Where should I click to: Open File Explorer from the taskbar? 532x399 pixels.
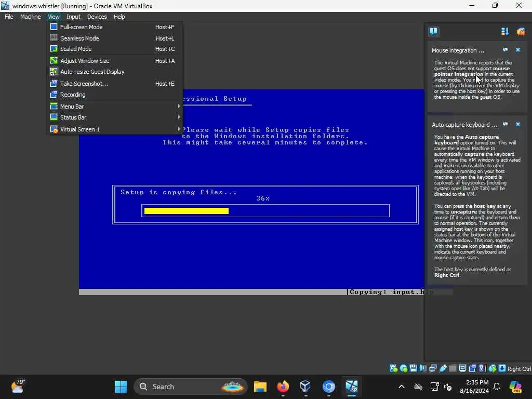point(260,387)
